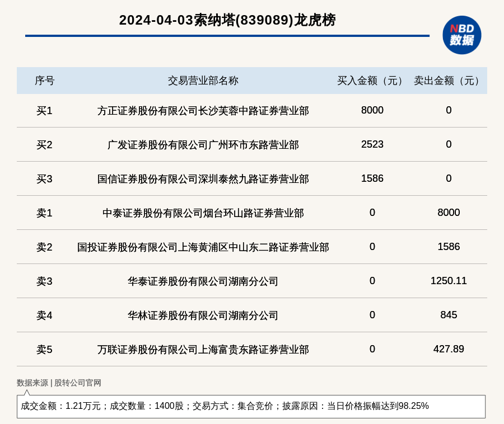Image resolution: width=504 pixels, height=424 pixels.
Task: Click the 0 buy amount in 卖3 row
Action: [372, 281]
